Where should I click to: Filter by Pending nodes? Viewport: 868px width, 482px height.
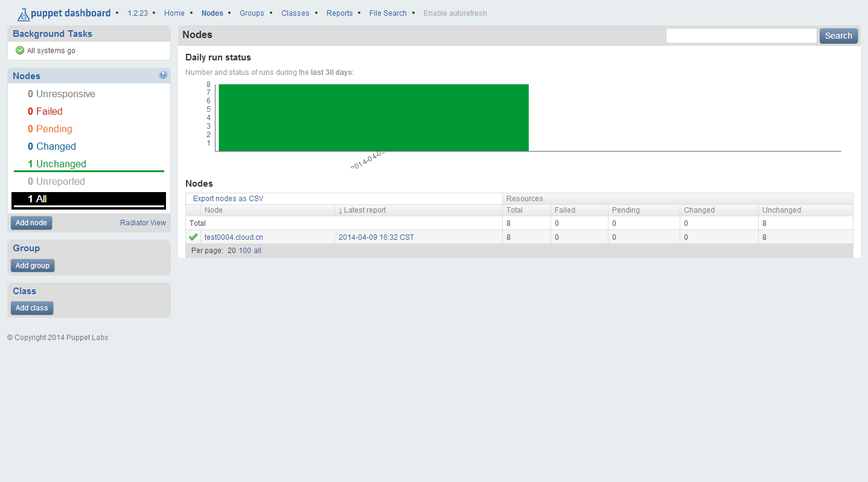(x=50, y=129)
